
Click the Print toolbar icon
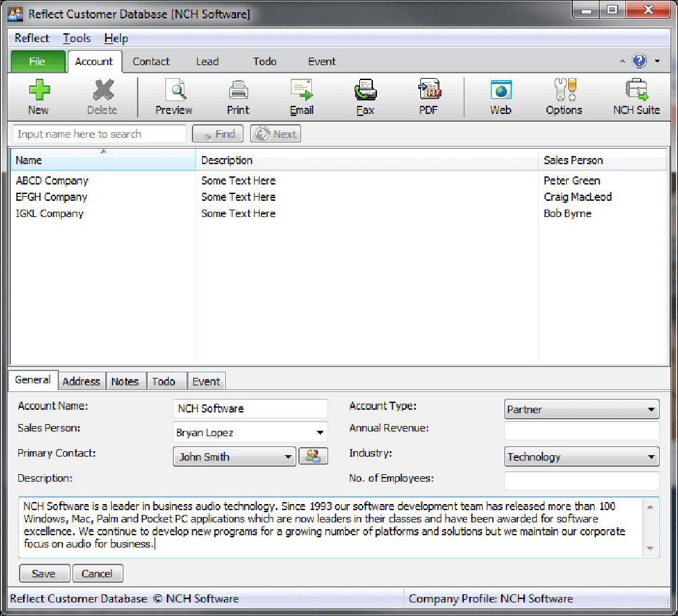coord(238,97)
